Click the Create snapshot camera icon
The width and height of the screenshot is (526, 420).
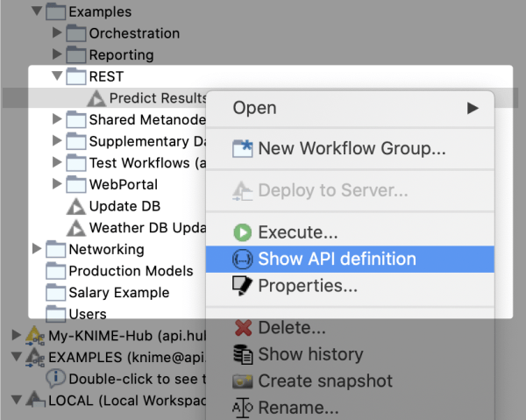tap(243, 381)
